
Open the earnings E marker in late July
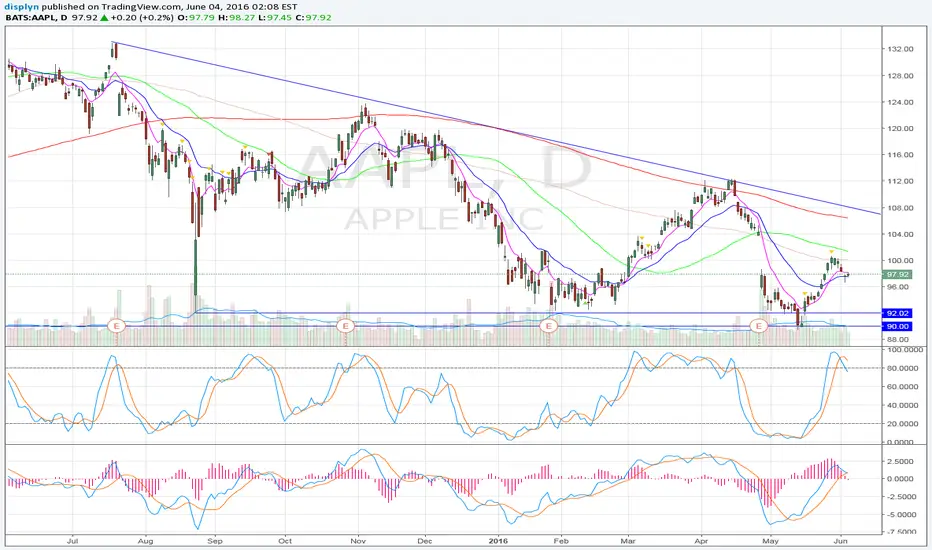(x=116, y=326)
